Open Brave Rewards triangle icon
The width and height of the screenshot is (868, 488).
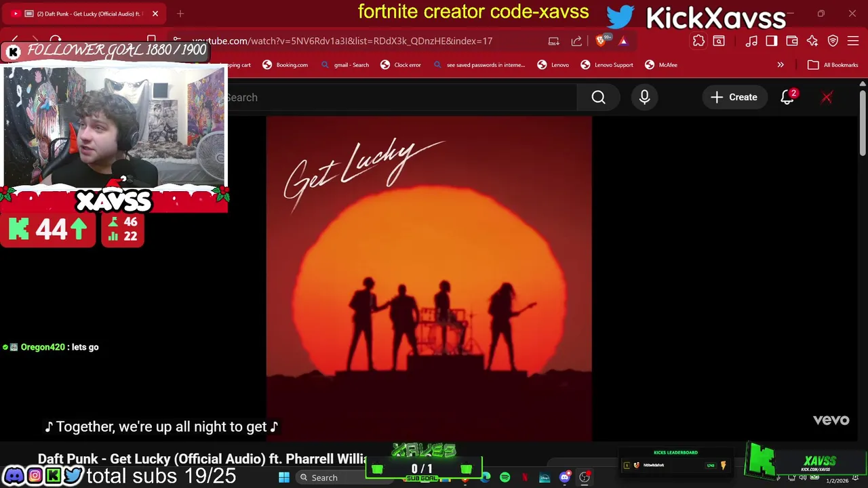pyautogui.click(x=623, y=41)
